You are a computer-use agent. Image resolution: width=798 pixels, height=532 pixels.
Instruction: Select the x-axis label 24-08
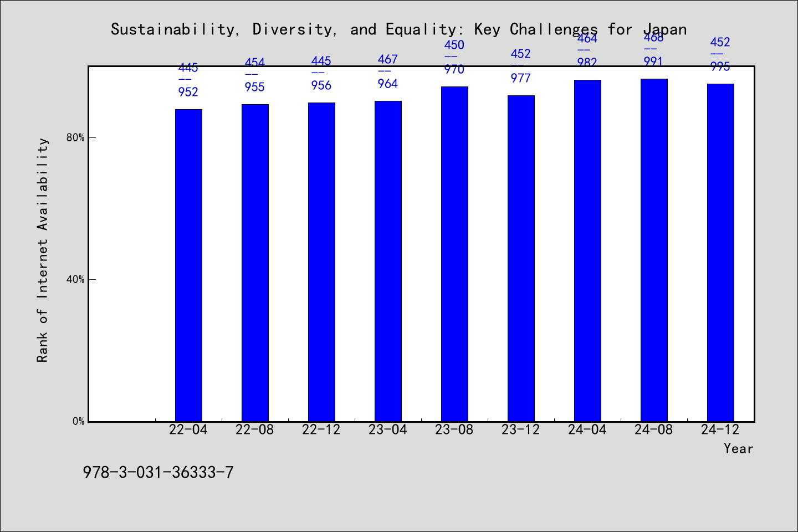[x=654, y=429]
